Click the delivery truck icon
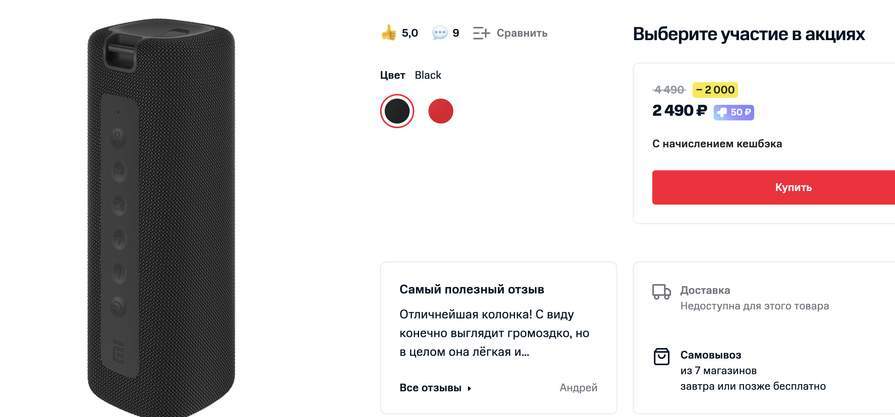Screen dimensions: 895x417 661,292
